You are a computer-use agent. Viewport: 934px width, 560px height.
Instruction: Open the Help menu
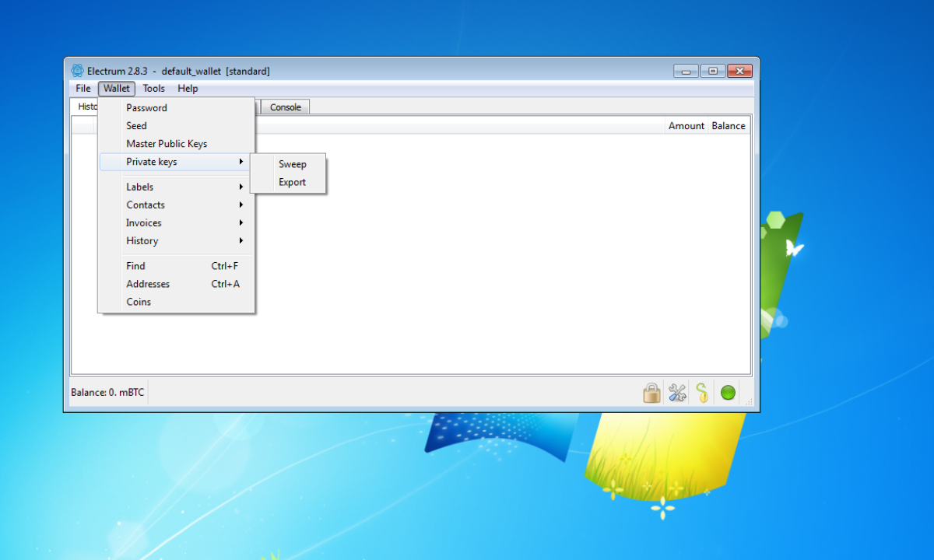click(188, 88)
